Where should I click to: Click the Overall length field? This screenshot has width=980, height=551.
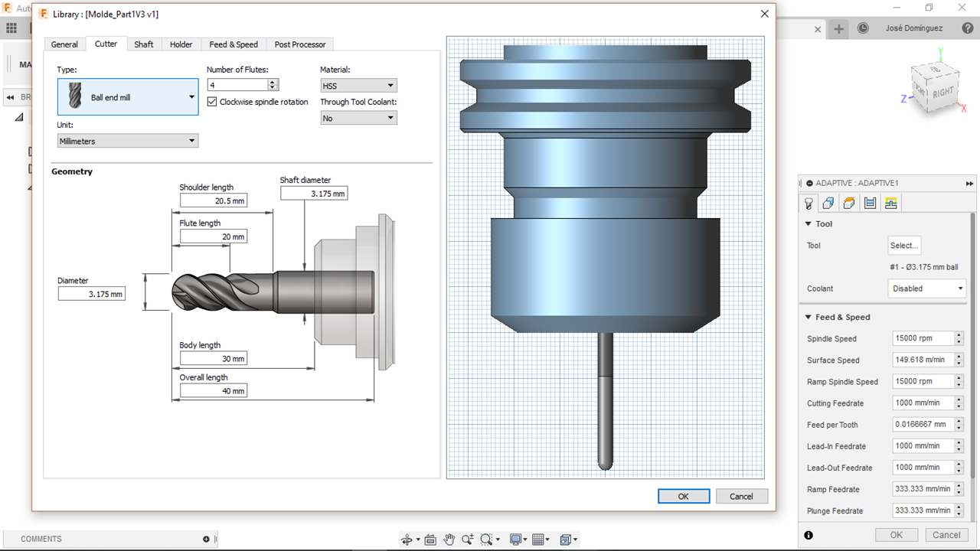pyautogui.click(x=214, y=391)
